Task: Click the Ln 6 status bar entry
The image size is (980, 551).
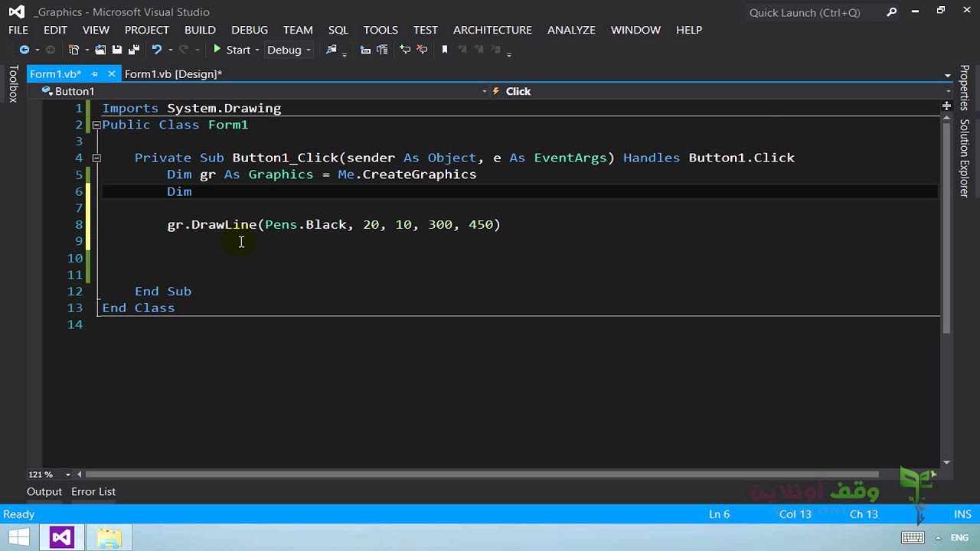Action: 719,514
